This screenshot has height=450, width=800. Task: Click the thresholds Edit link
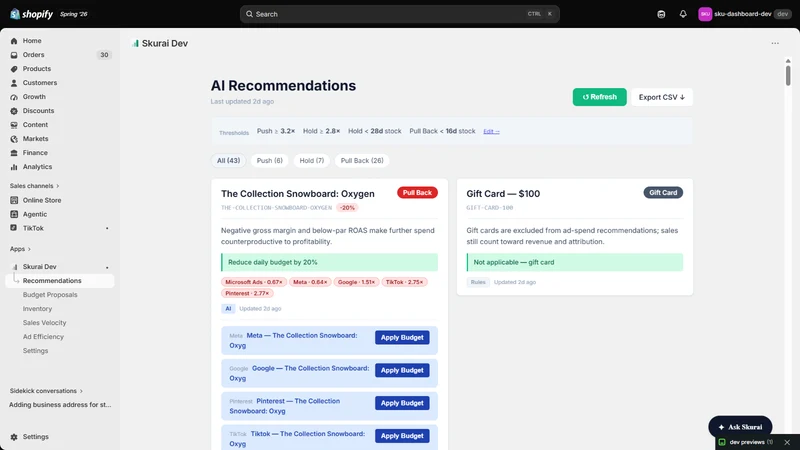tap(491, 132)
